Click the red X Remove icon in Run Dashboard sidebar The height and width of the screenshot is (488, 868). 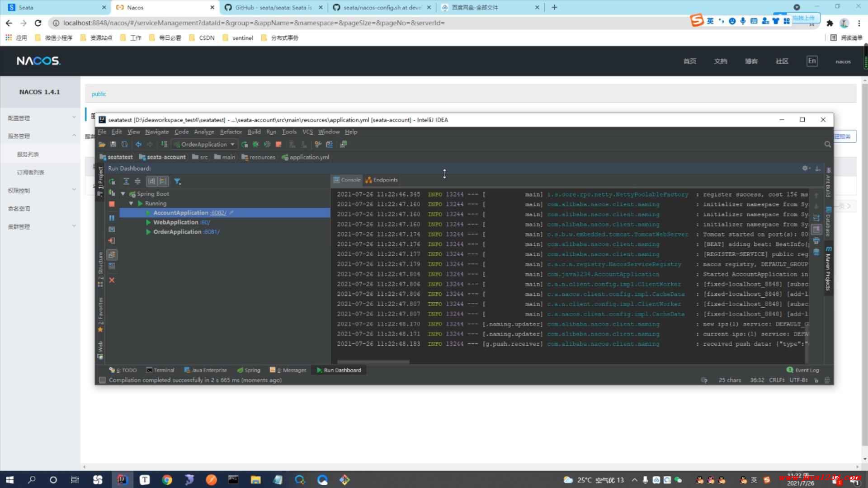coord(112,280)
